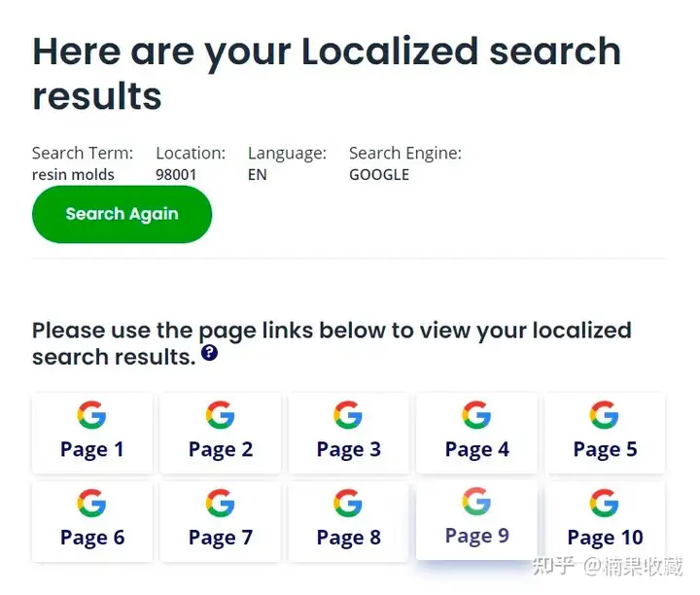Viewport: 700px width, 595px height.
Task: Click the Google icon above Page 2
Action: click(x=220, y=415)
